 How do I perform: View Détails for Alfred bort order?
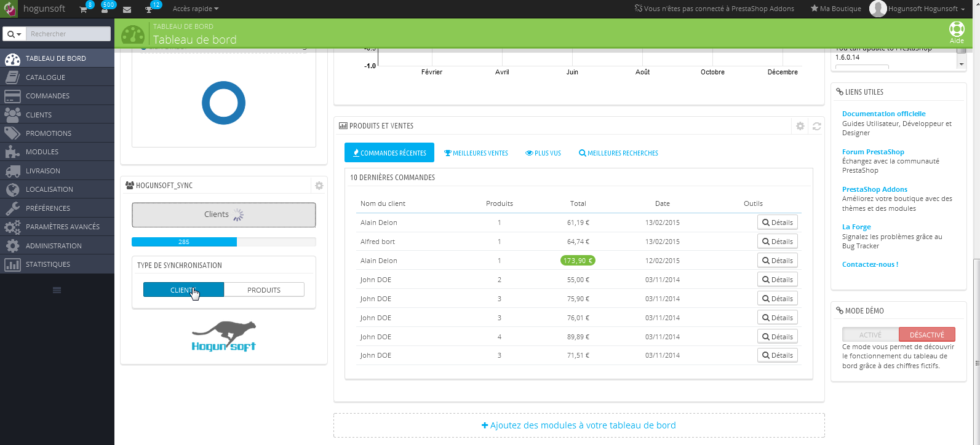coord(777,242)
